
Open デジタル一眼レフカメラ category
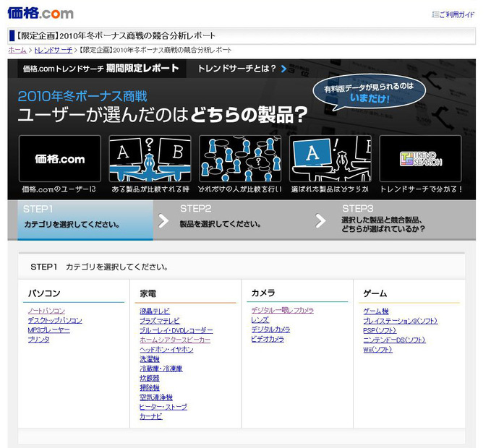coord(283,310)
